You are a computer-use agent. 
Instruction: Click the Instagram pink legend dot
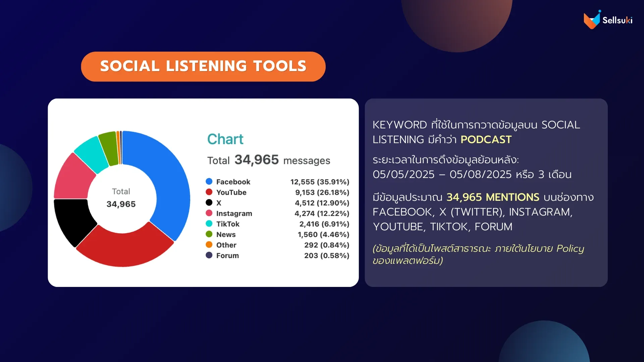pos(209,213)
